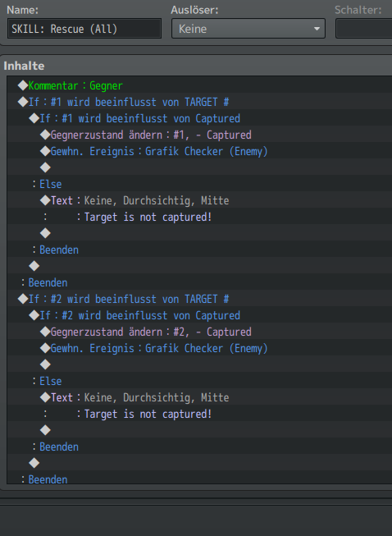Select second 'Gewhn. Ereignis: Grafik Checker (Enemy)' line
Image resolution: width=392 pixels, height=536 pixels.
point(199,348)
